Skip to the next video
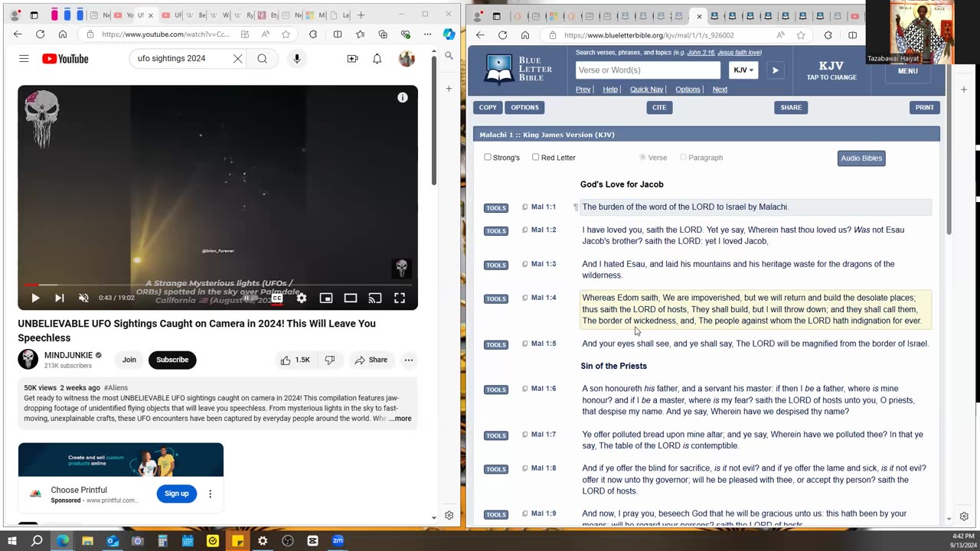 click(60, 298)
